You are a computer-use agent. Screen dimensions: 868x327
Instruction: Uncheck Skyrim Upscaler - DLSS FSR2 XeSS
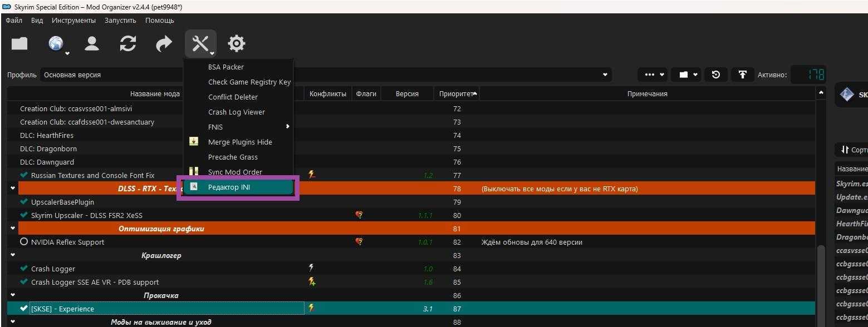click(x=24, y=215)
